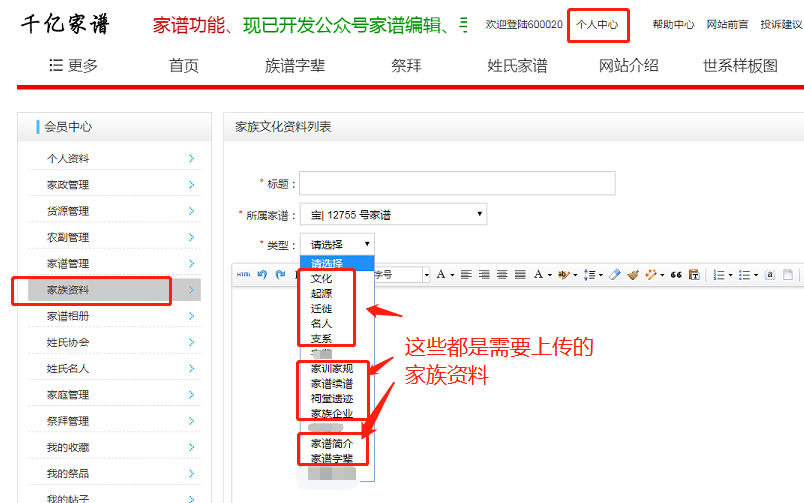804x503 pixels.
Task: Click the A icon right of font-size box
Action: [x=440, y=275]
